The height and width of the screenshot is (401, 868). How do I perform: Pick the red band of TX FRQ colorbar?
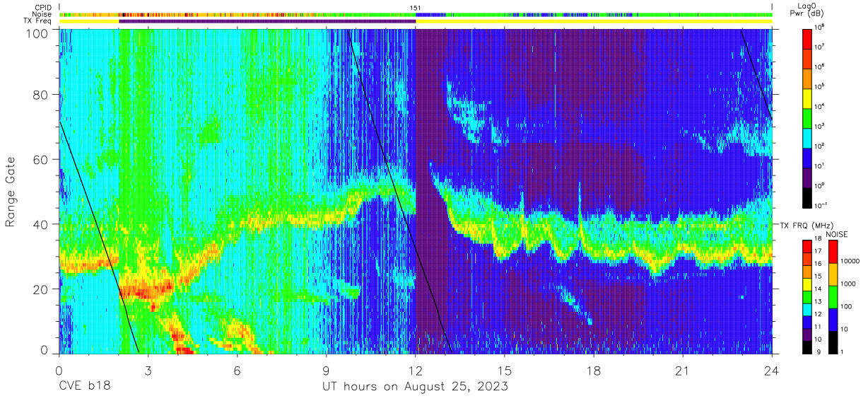pyautogui.click(x=807, y=247)
